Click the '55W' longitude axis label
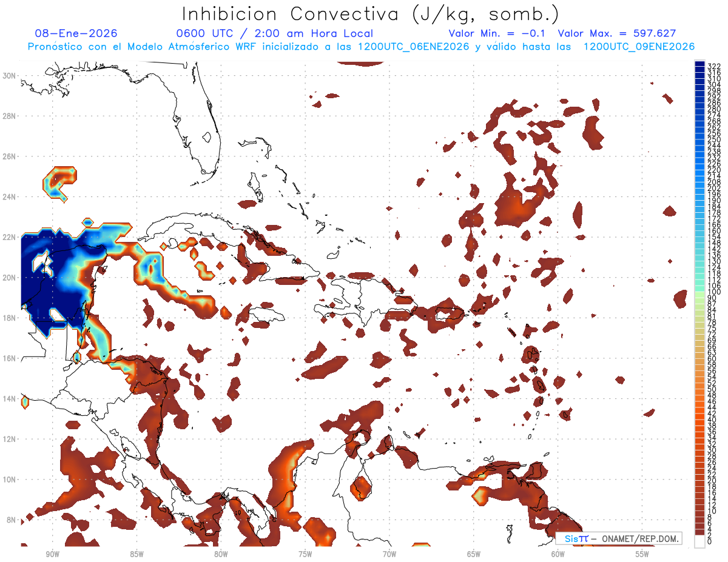The image size is (728, 562). (642, 554)
